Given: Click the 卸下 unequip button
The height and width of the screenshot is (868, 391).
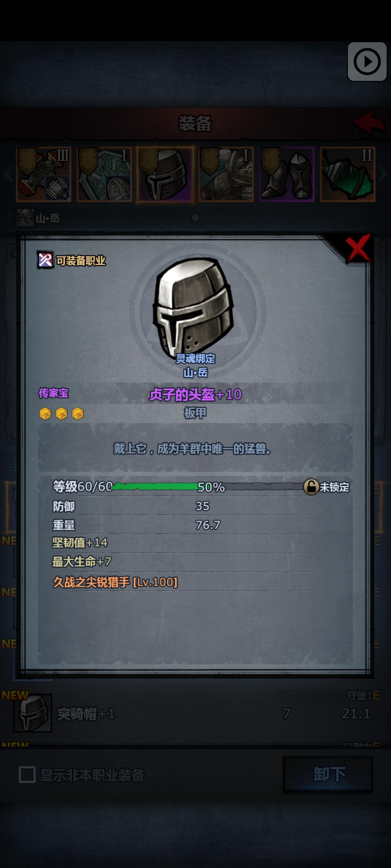Looking at the screenshot, I should click(328, 774).
